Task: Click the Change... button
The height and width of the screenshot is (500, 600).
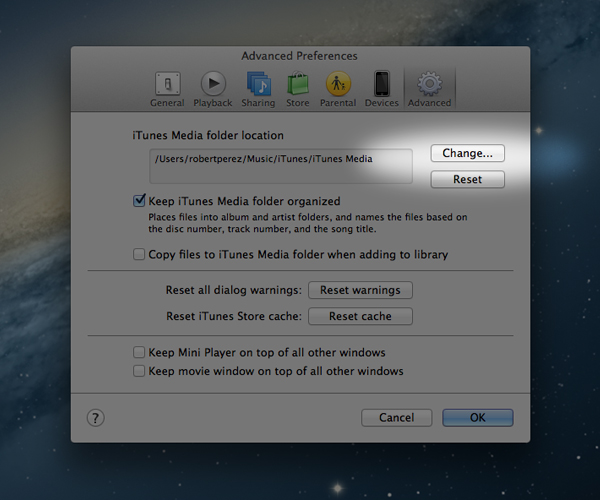Action: pyautogui.click(x=468, y=153)
